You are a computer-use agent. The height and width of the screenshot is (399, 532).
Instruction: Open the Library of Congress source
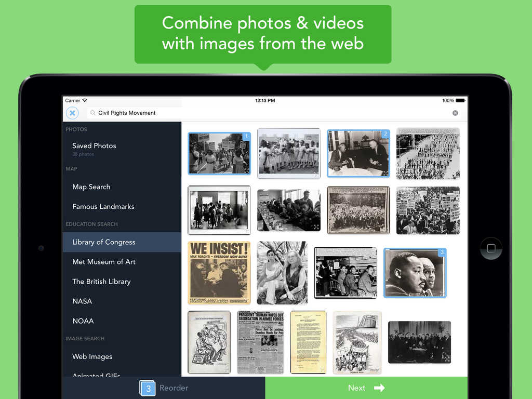tap(103, 242)
